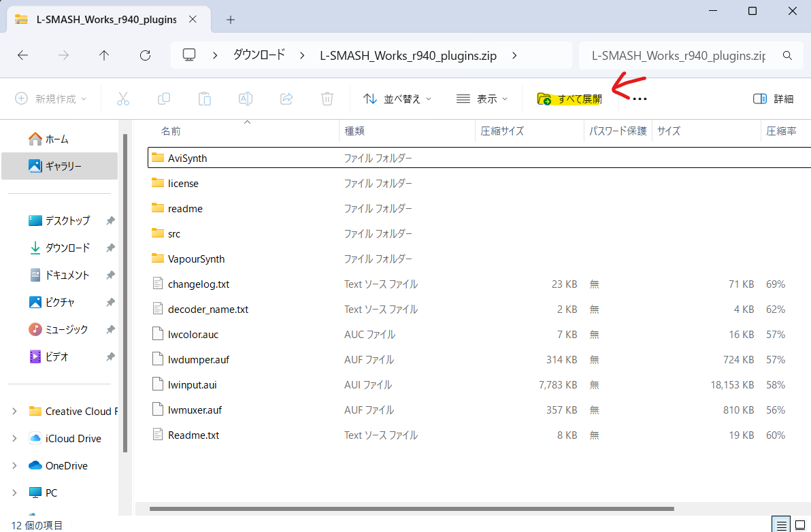Expand the OneDrive tree node
Viewport: 811px width, 532px height.
tap(14, 466)
